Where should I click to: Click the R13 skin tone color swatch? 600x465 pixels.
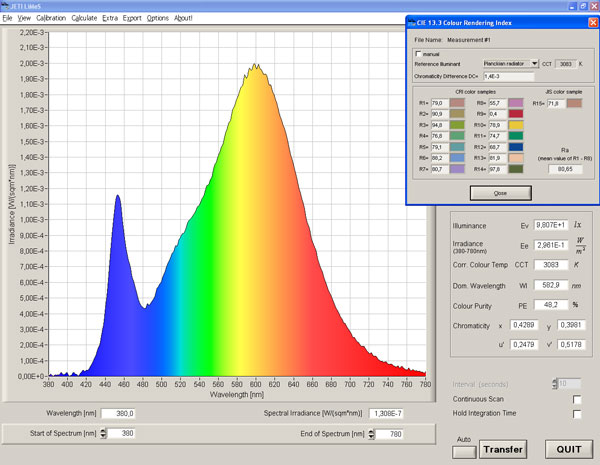[x=516, y=158]
